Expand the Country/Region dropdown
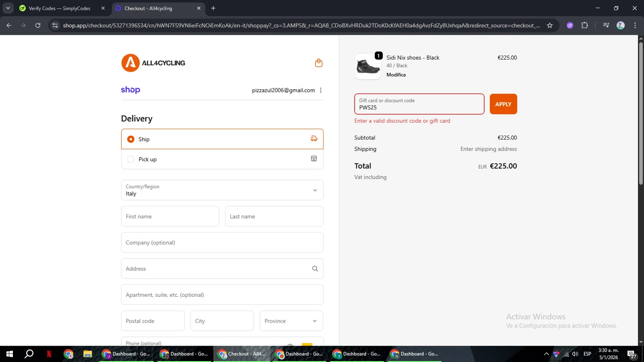 (x=222, y=190)
